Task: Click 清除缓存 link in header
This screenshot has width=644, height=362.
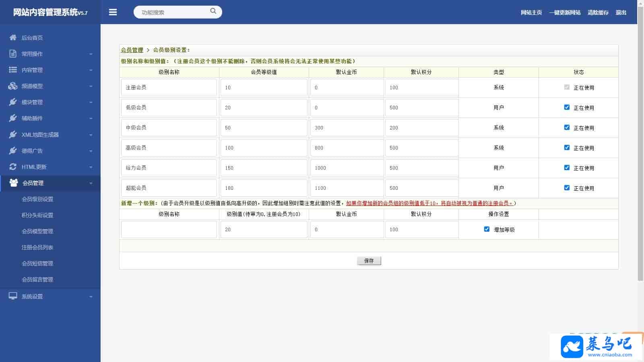Action: click(598, 12)
